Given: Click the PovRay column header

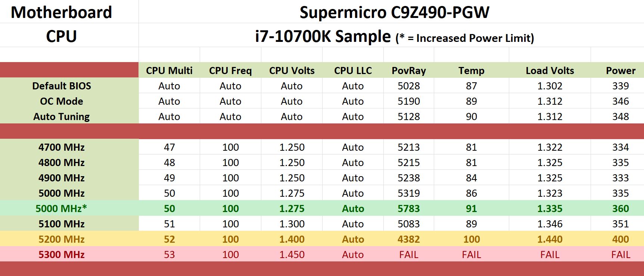Looking at the screenshot, I should (x=409, y=70).
